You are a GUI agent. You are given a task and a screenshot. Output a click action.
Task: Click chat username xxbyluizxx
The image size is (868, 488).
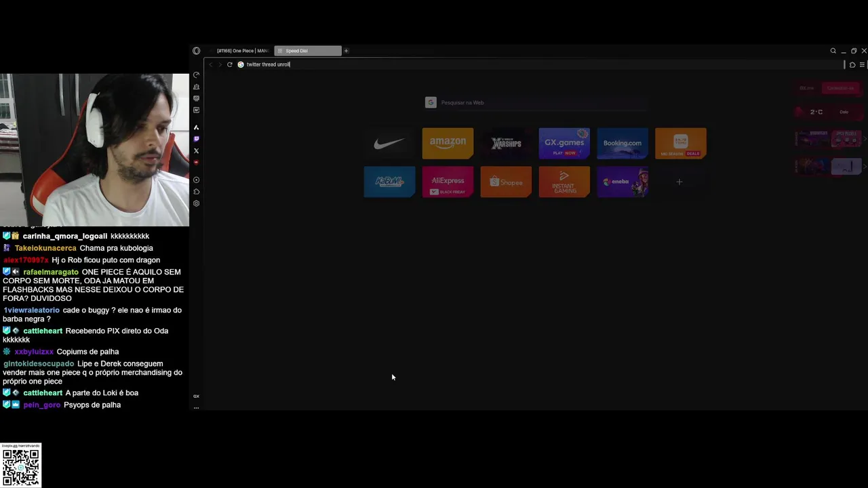[x=34, y=352]
